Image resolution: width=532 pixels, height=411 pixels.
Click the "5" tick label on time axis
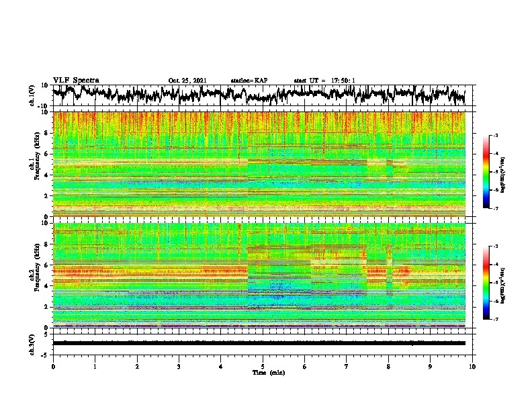point(263,366)
